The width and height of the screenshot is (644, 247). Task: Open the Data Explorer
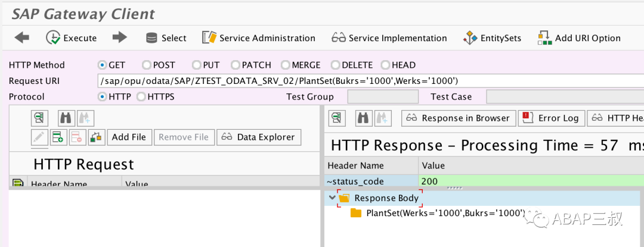(259, 137)
